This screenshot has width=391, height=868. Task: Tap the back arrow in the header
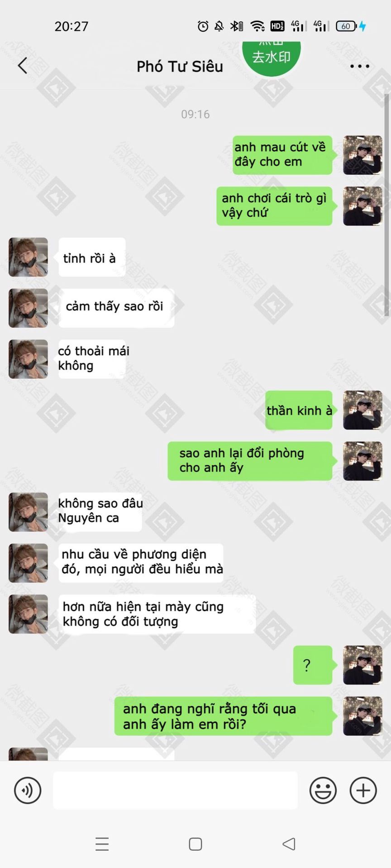[23, 66]
